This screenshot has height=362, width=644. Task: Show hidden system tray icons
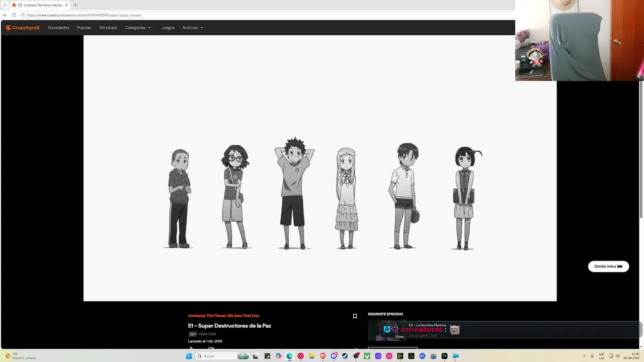(x=584, y=356)
